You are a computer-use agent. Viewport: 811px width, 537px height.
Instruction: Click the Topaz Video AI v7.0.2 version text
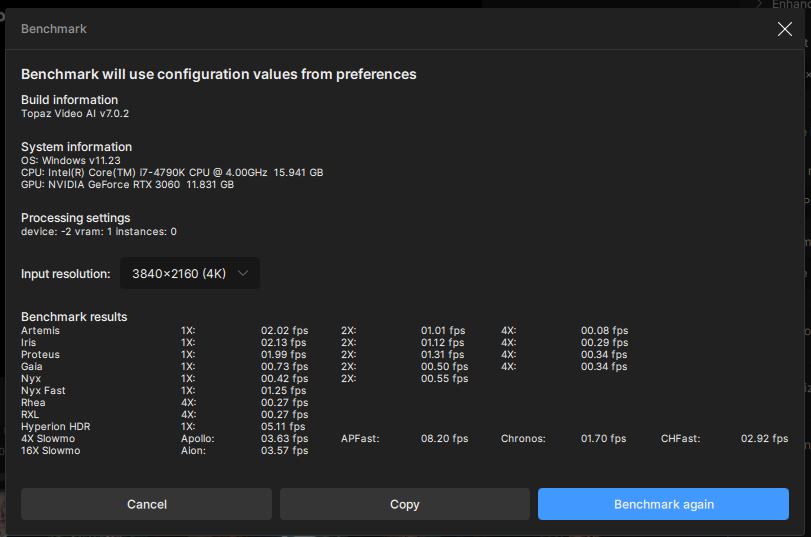pos(75,114)
